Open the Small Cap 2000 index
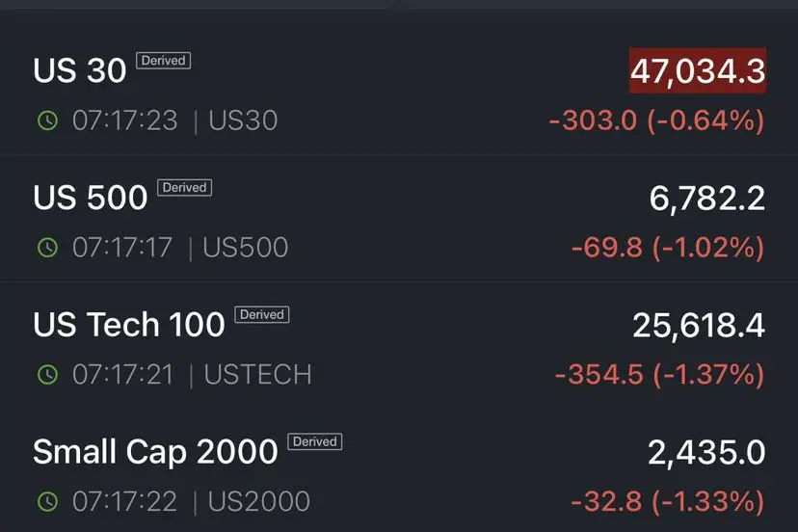This screenshot has height=532, width=798. click(155, 452)
